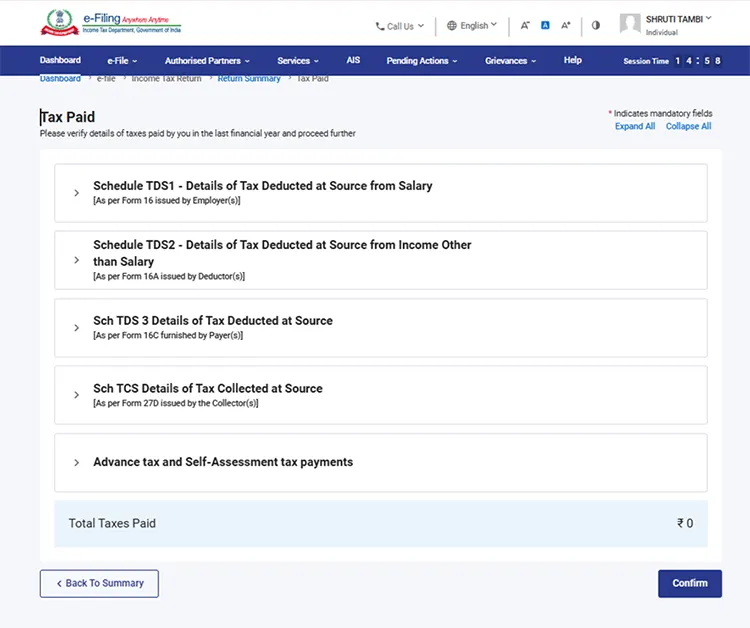
Task: Open the Help menu item
Action: click(x=573, y=60)
